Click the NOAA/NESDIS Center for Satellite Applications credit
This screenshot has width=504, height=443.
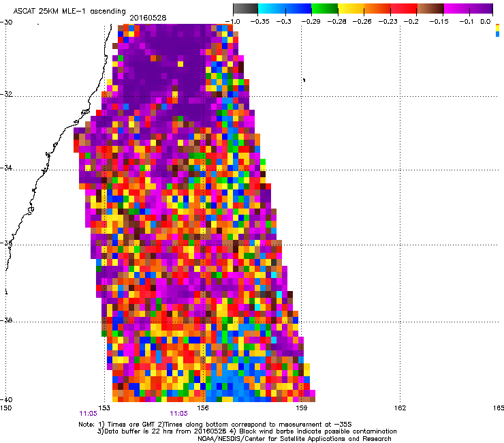tap(294, 439)
